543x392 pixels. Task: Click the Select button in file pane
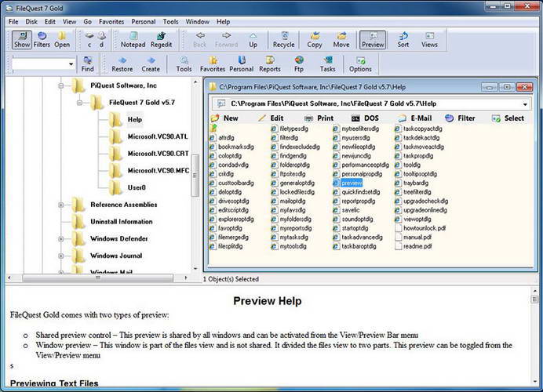[x=508, y=118]
